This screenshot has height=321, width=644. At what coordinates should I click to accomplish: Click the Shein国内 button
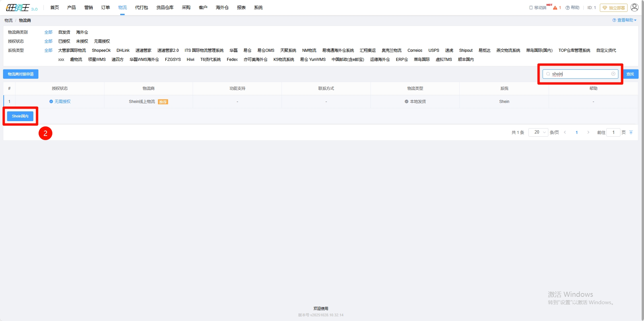(x=20, y=116)
